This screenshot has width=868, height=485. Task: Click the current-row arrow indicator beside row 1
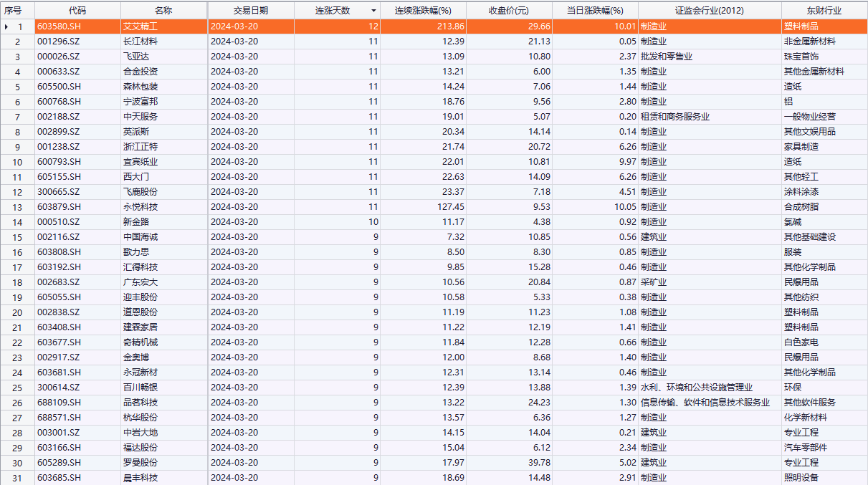click(7, 27)
